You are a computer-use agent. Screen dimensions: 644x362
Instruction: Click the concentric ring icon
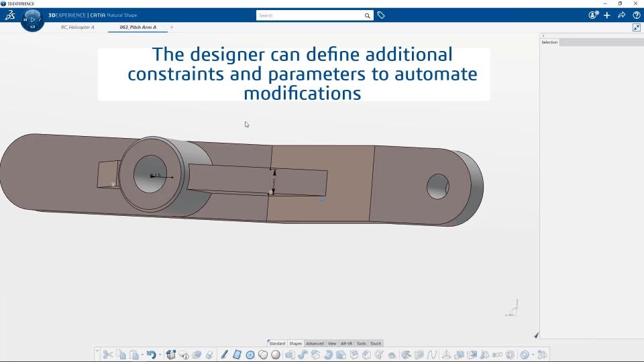point(525,355)
